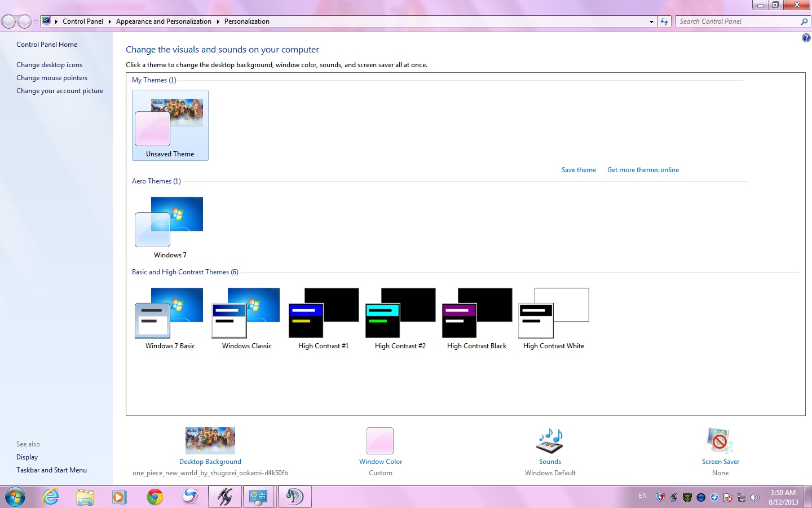This screenshot has height=508, width=812.
Task: Click the Desktop Background text link
Action: (x=210, y=462)
